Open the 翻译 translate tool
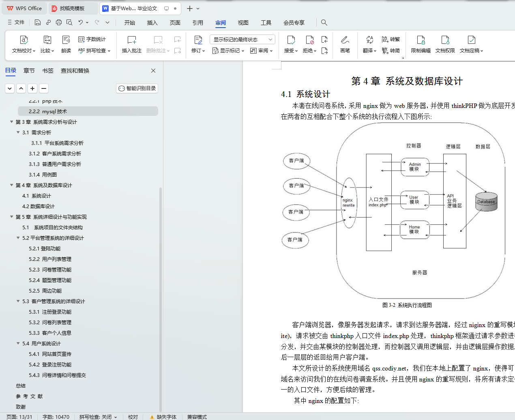515x420 pixels. coord(369,45)
